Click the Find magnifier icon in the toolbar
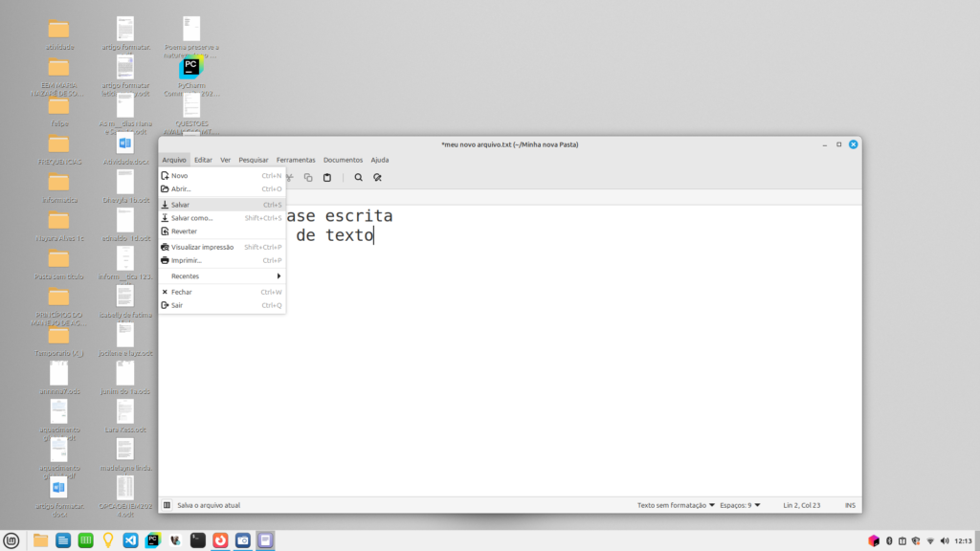The width and height of the screenshot is (980, 551). pyautogui.click(x=359, y=177)
